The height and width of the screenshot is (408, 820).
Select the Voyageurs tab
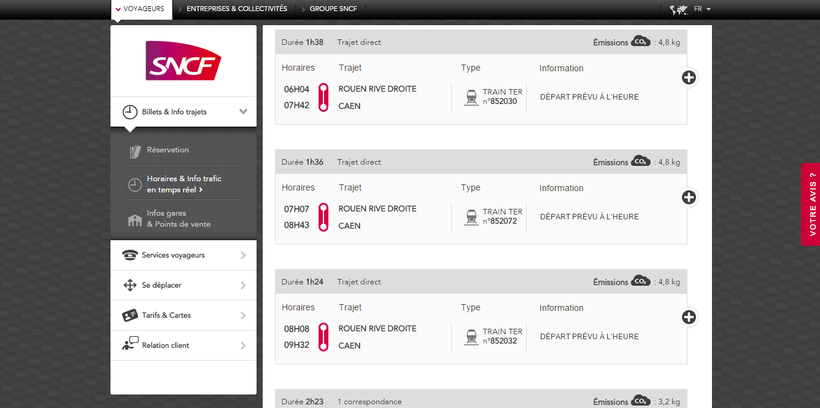click(139, 8)
